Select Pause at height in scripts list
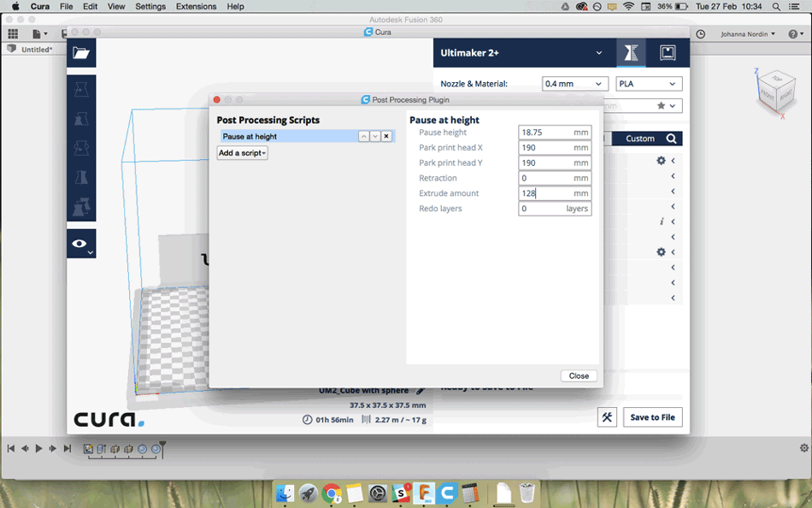812x508 pixels. [289, 136]
